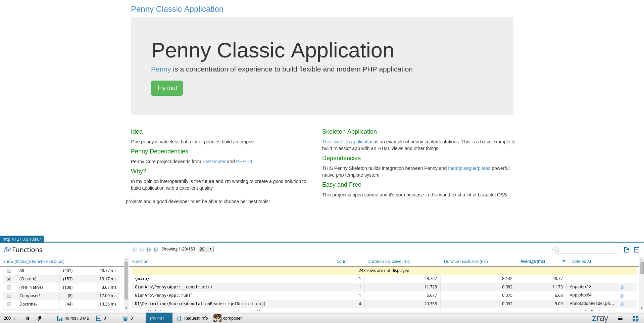644x323 pixels.
Task: Select the f(x) 401 functions tab
Action: tap(159, 318)
